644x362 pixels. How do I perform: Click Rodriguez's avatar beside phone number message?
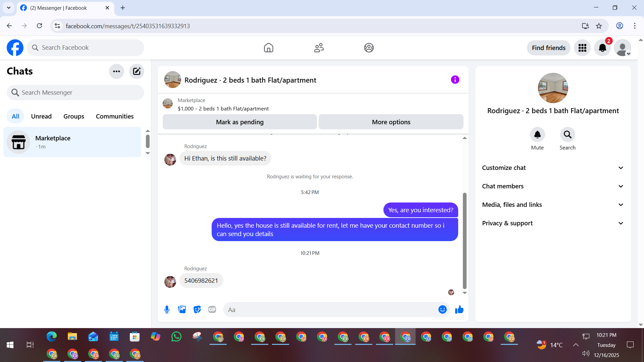tap(170, 282)
